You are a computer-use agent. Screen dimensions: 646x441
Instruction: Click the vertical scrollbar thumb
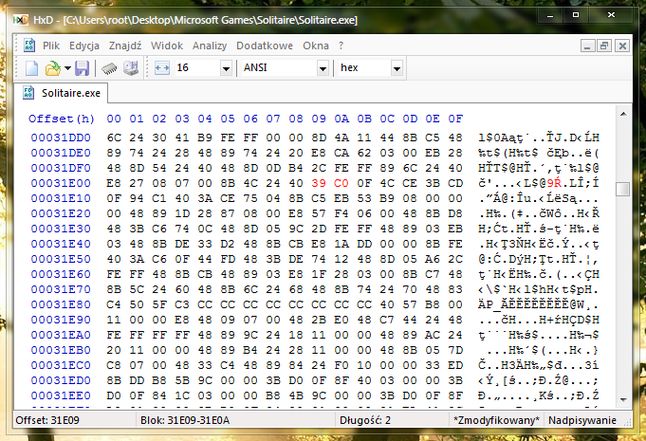pyautogui.click(x=623, y=189)
